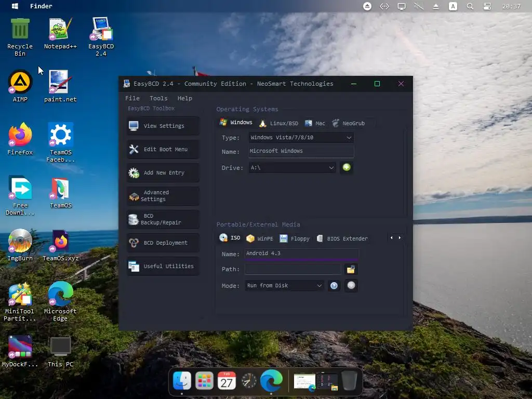Select the Microsoft Edge desktop icon
Image resolution: width=532 pixels, height=399 pixels.
click(x=60, y=301)
